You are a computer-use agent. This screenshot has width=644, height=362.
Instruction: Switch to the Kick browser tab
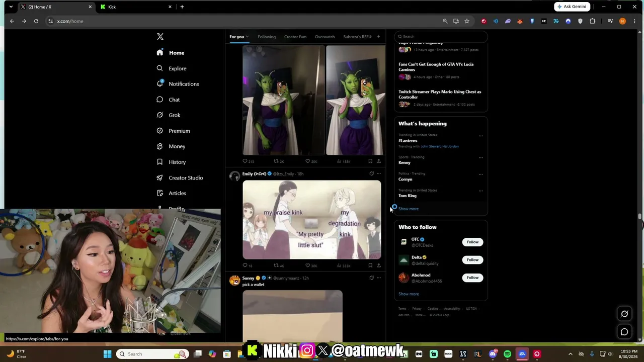click(x=135, y=7)
